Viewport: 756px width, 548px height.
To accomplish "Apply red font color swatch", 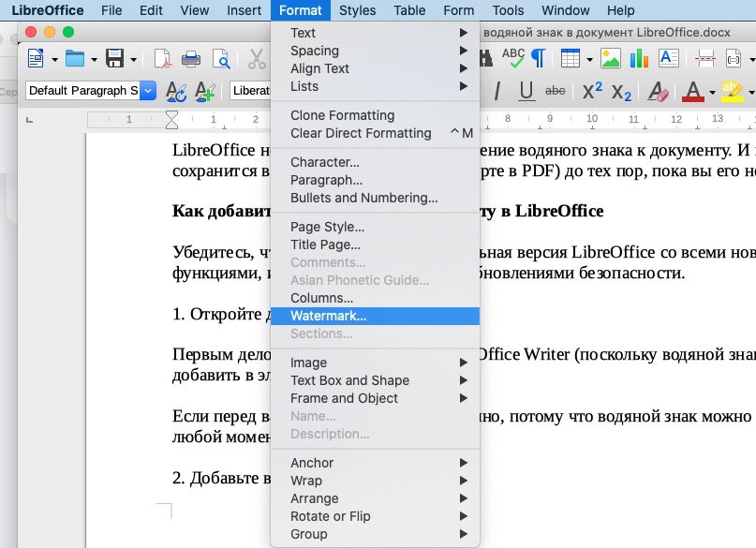I will tap(693, 91).
